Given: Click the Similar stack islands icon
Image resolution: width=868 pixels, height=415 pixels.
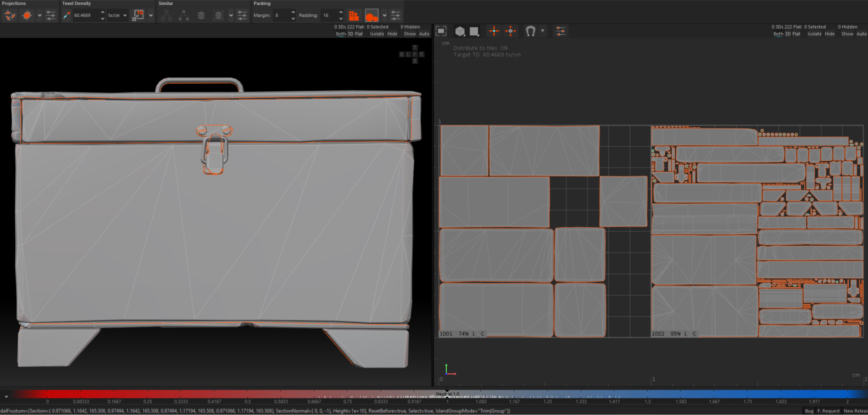Looking at the screenshot, I should coord(201,16).
